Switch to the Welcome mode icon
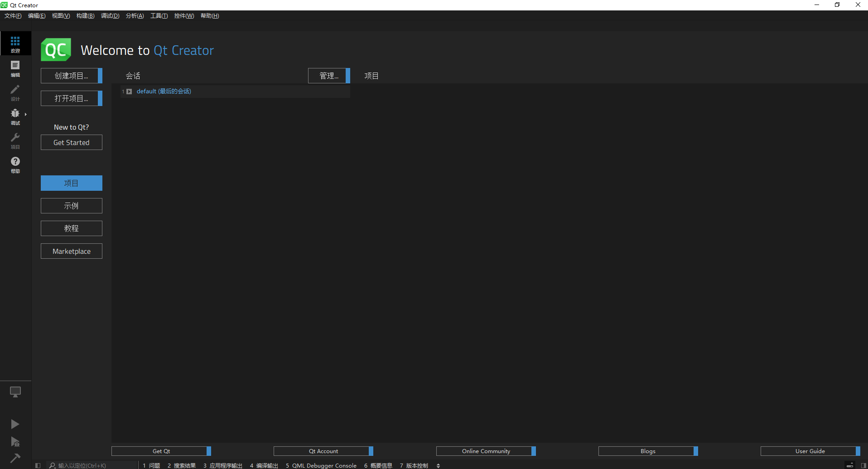The image size is (868, 469). (15, 44)
